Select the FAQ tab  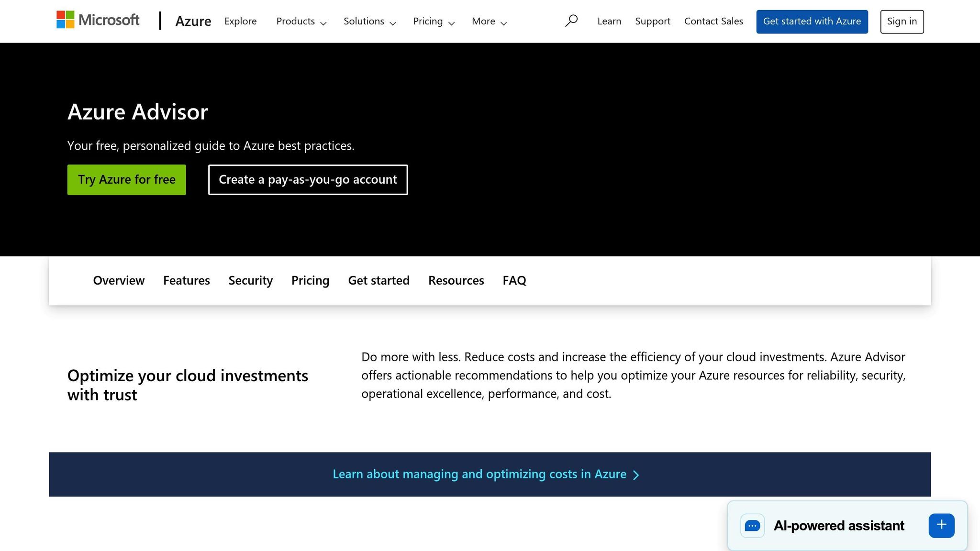(514, 280)
